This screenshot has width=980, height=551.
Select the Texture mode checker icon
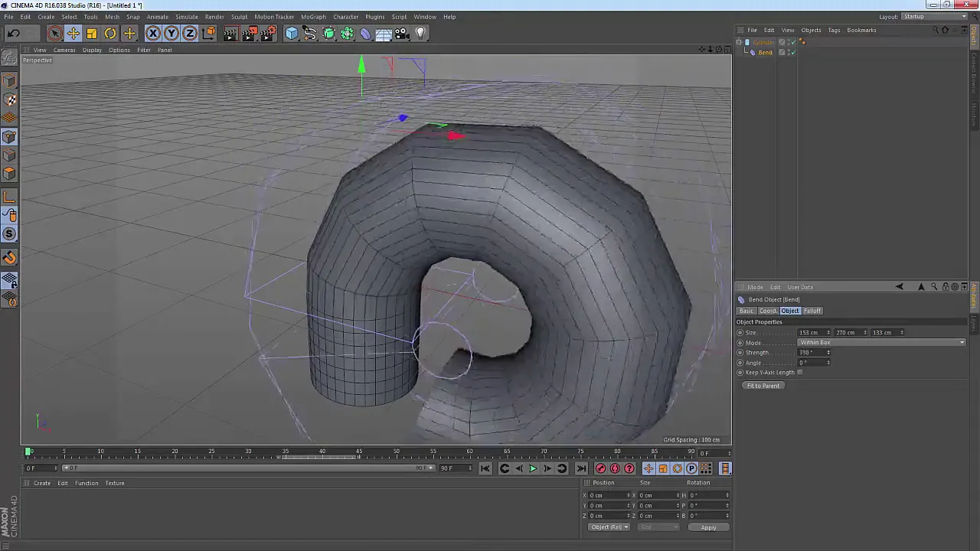coord(10,99)
